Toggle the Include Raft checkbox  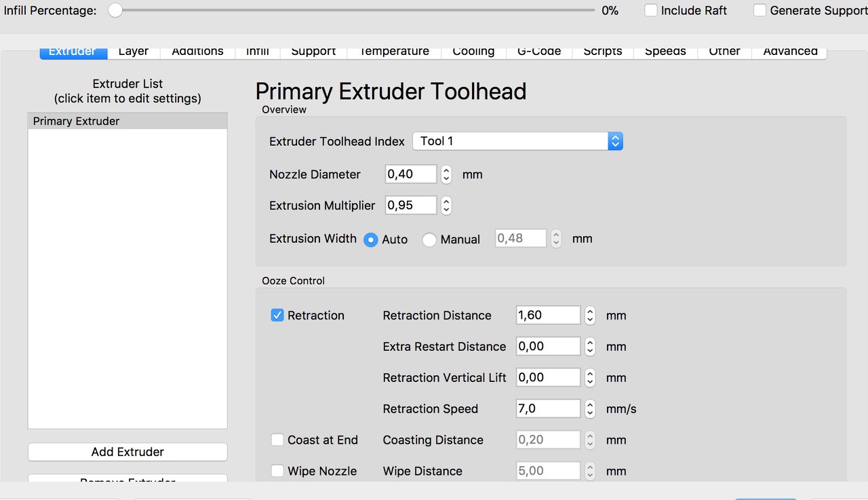[651, 11]
